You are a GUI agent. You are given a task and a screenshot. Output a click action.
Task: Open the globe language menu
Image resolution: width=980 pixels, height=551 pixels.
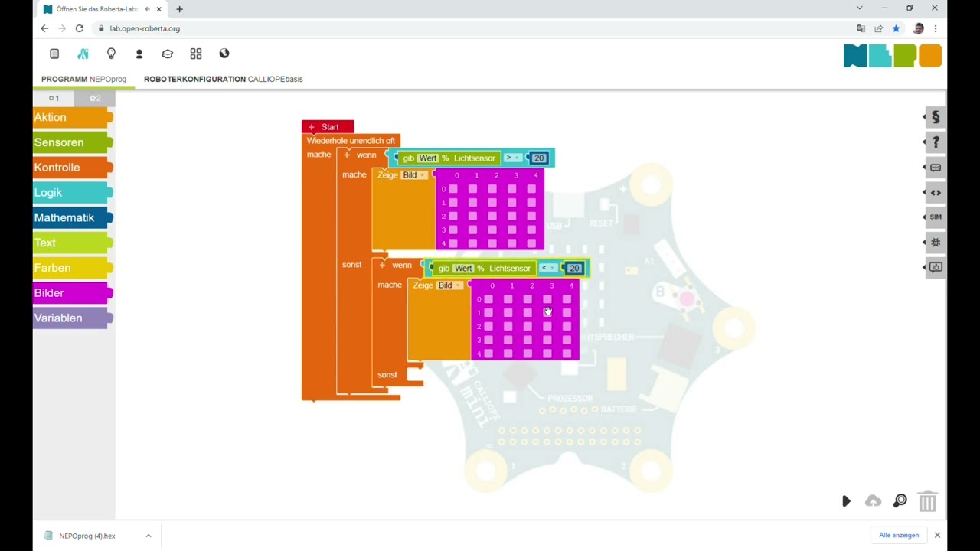point(224,54)
